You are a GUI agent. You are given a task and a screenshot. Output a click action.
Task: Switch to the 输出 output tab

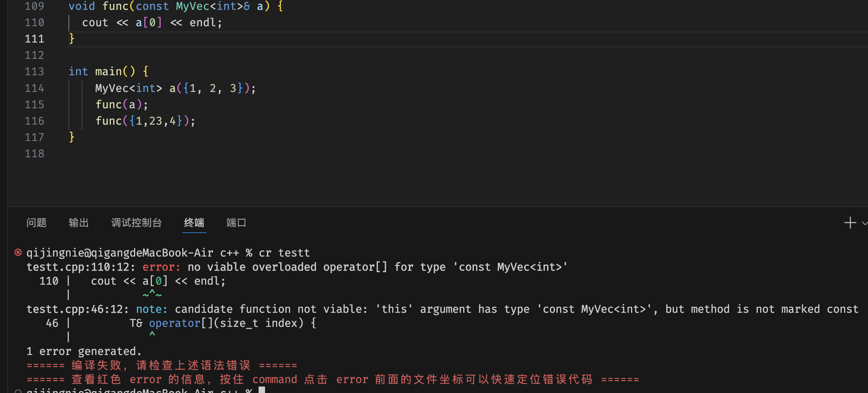[x=79, y=222]
